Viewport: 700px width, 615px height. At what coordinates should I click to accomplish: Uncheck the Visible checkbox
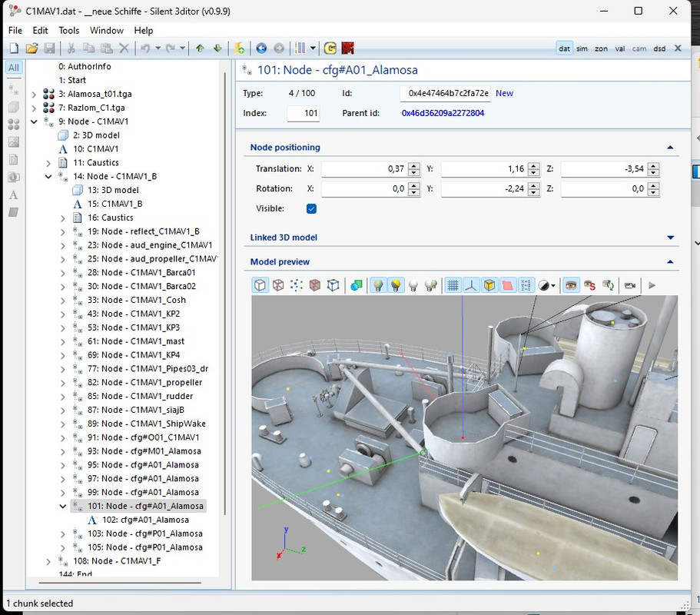(311, 208)
